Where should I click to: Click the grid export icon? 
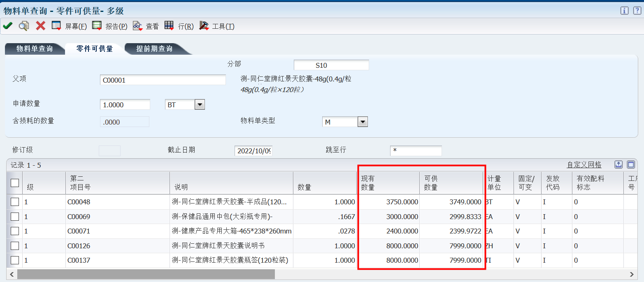(x=618, y=164)
